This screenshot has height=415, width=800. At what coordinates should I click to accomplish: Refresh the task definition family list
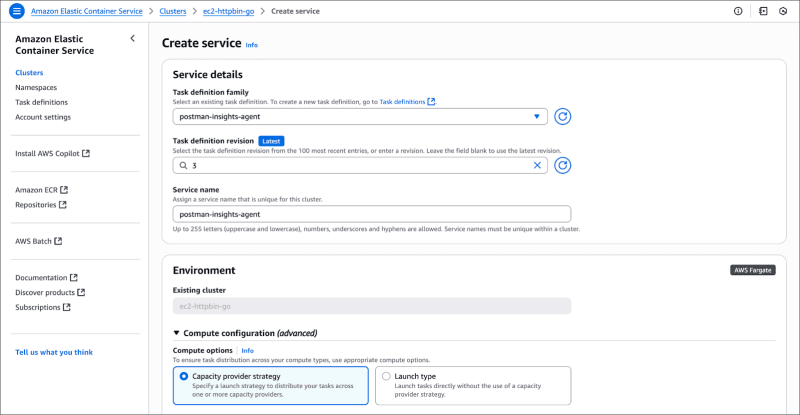(562, 116)
